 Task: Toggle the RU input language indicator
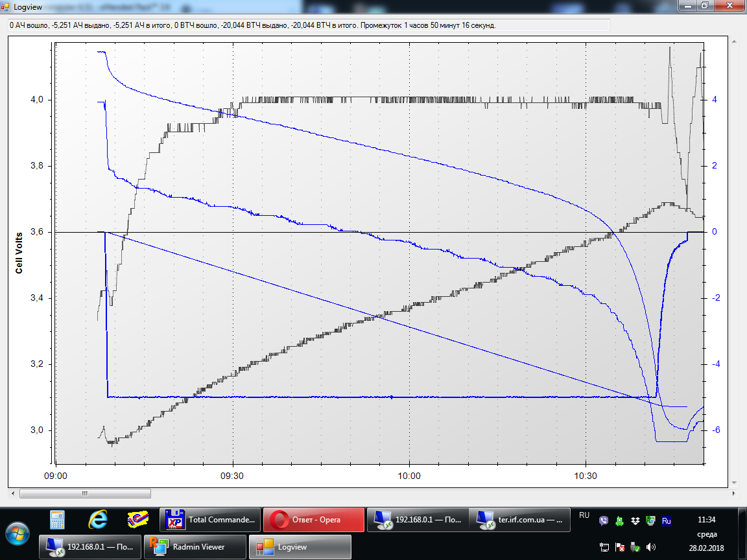[x=584, y=516]
